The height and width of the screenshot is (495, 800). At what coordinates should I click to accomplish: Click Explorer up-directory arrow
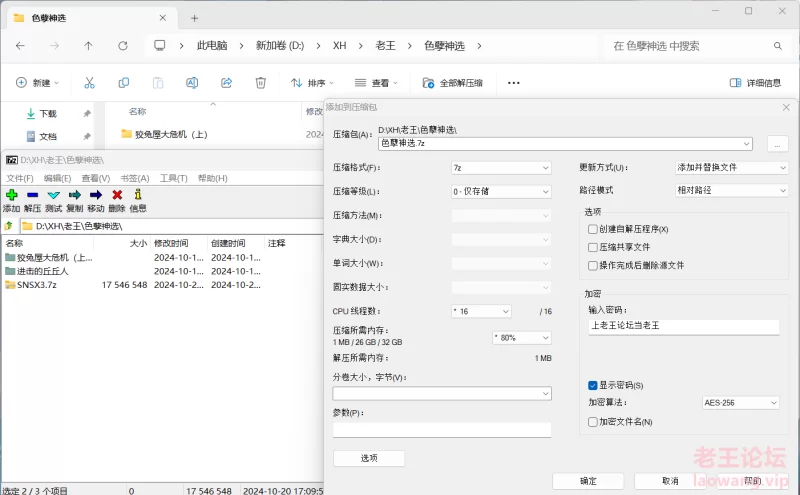(88, 46)
